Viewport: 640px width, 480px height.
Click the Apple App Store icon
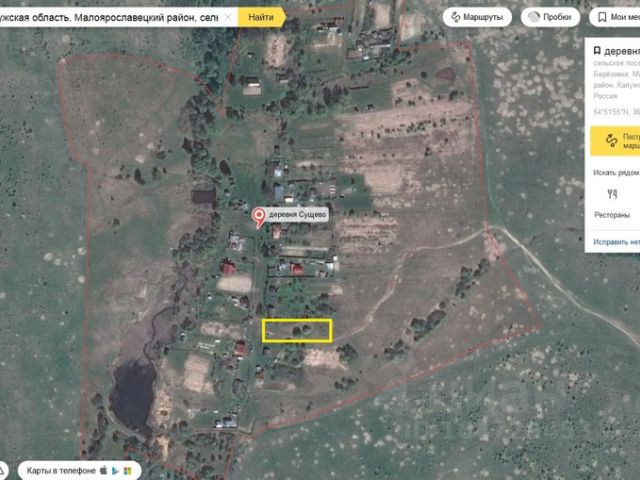point(104,470)
